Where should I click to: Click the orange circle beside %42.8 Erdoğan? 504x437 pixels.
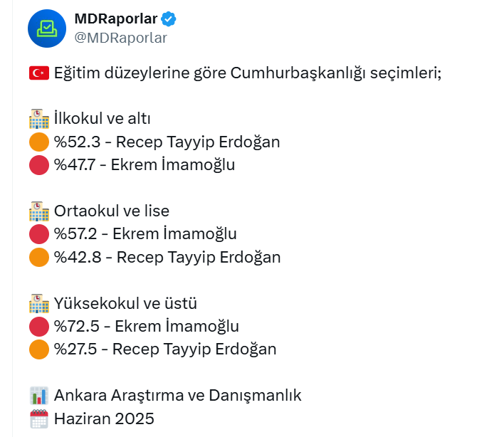point(39,257)
